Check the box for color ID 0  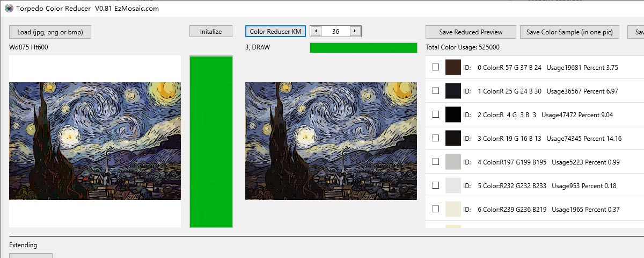pyautogui.click(x=436, y=67)
